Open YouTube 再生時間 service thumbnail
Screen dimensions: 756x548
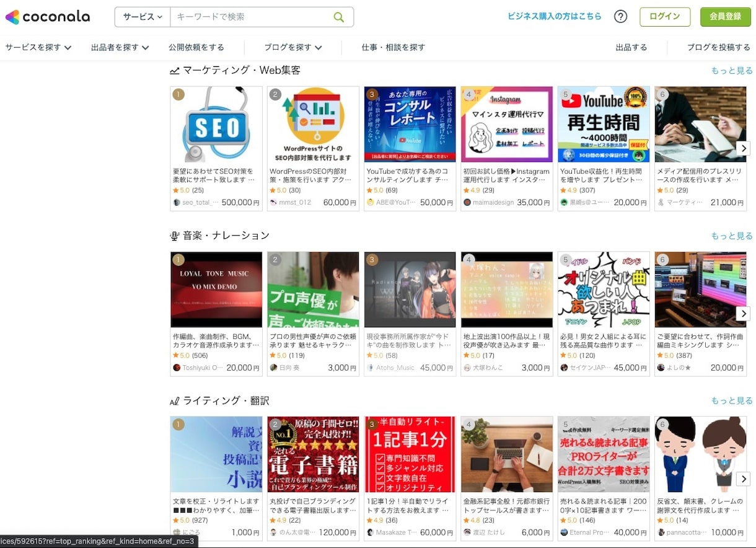(x=604, y=125)
